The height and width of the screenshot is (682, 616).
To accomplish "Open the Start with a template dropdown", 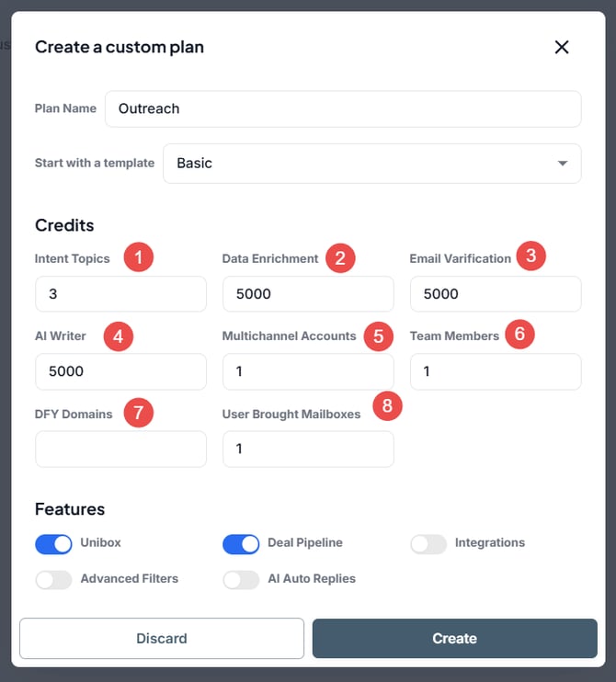I will (x=371, y=164).
